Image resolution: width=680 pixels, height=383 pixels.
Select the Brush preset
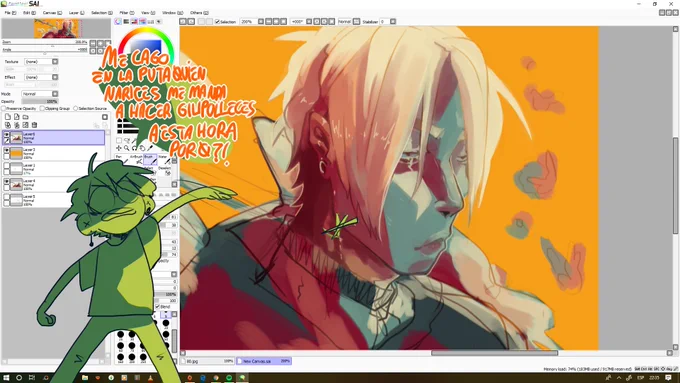coord(150,159)
